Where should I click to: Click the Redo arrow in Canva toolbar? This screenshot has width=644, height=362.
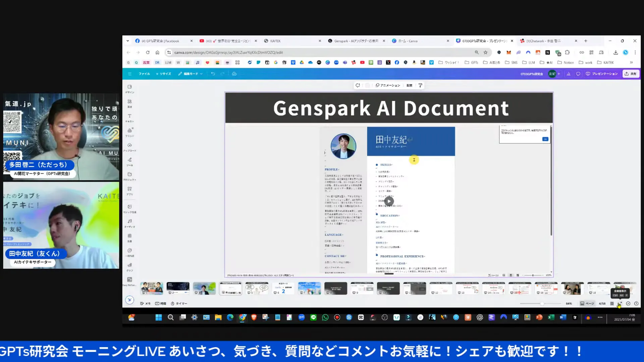222,74
